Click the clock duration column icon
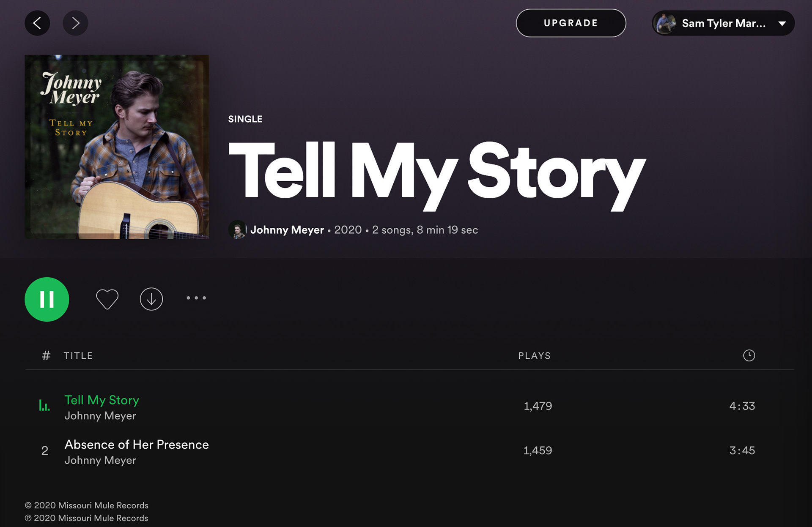The width and height of the screenshot is (812, 527). click(x=749, y=355)
